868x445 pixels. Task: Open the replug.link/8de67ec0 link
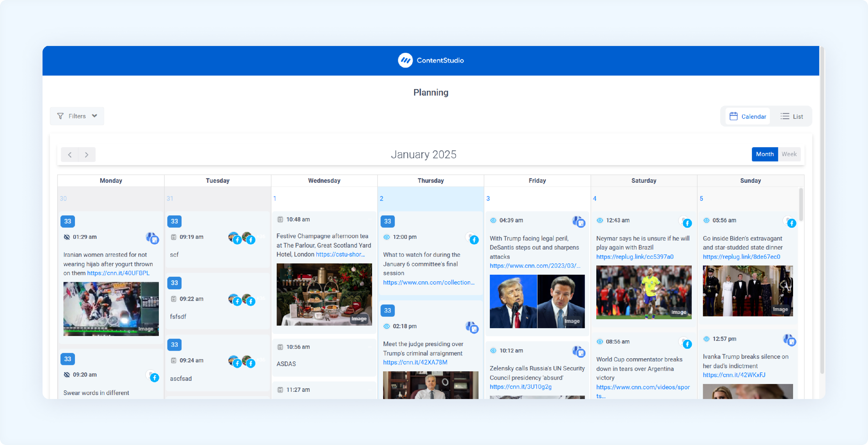pyautogui.click(x=741, y=257)
